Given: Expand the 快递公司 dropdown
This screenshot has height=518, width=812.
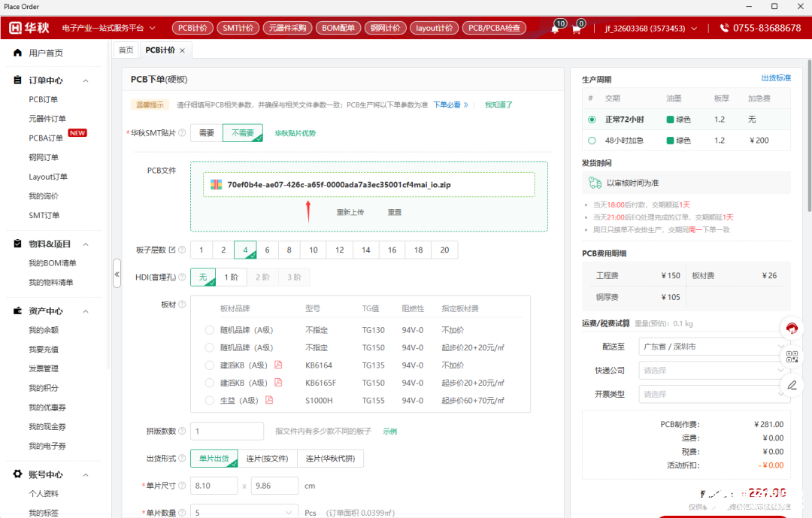Looking at the screenshot, I should pos(714,371).
